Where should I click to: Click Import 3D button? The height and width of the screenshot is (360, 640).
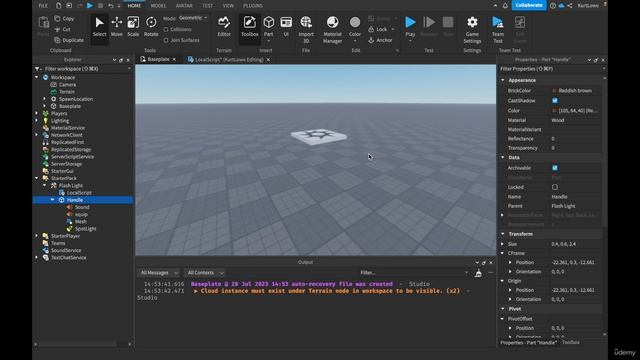pos(306,30)
